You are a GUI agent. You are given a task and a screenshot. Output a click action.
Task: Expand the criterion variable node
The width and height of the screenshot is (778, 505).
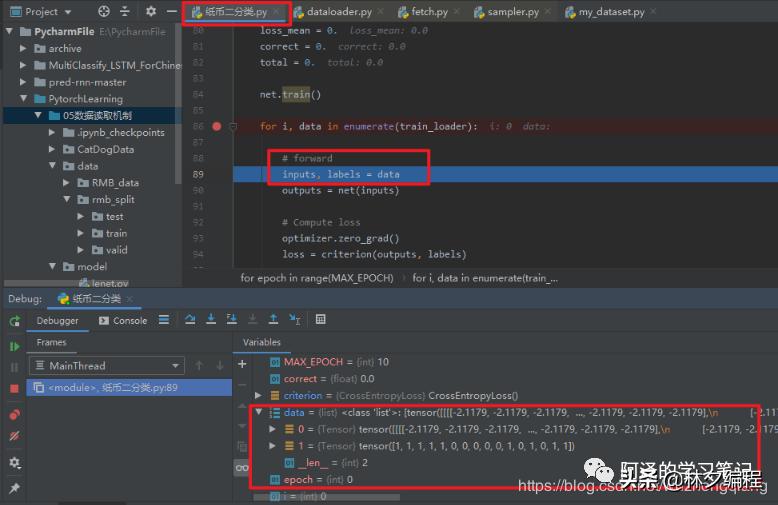259,396
